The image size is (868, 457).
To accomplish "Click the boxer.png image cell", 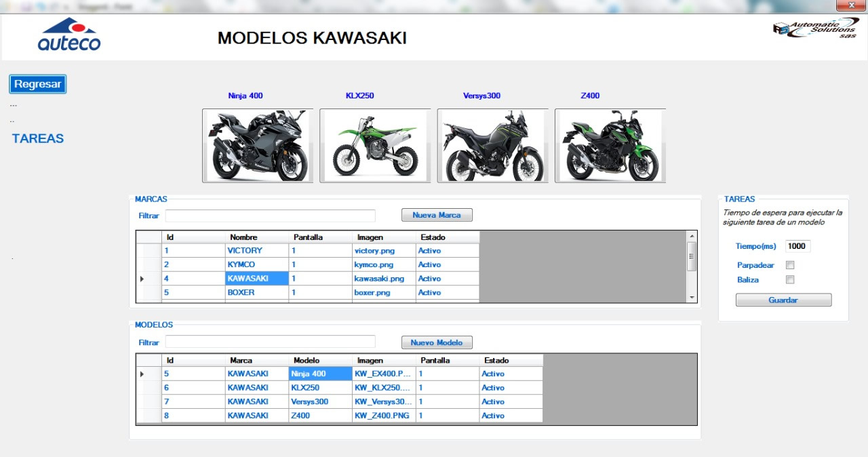I will click(x=384, y=292).
